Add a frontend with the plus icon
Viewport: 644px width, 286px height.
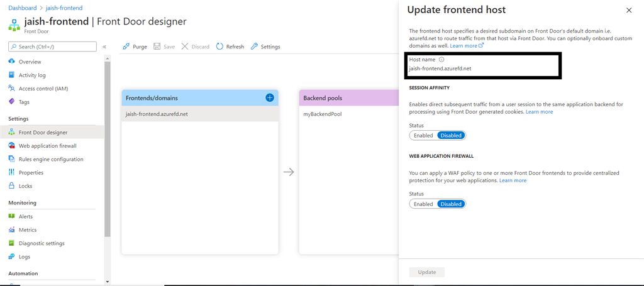point(270,97)
